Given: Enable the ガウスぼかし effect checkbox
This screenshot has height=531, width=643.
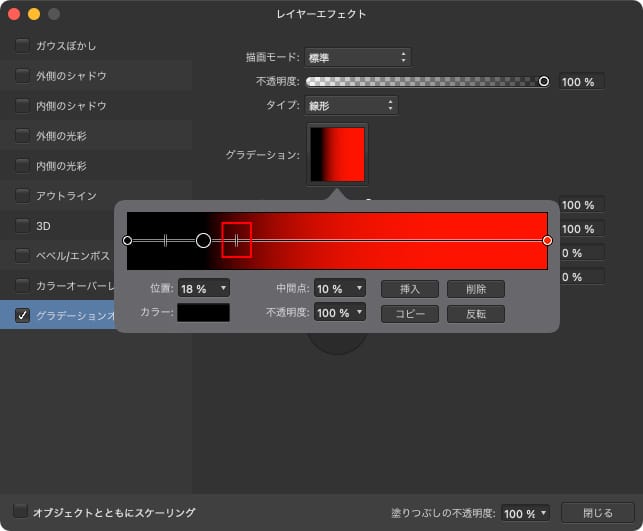Looking at the screenshot, I should (22, 46).
